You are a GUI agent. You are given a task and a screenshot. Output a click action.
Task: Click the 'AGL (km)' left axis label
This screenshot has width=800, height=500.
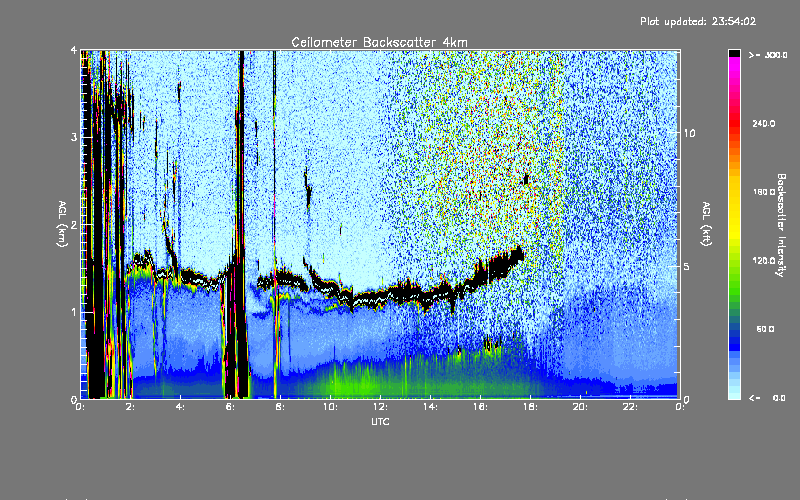click(63, 224)
